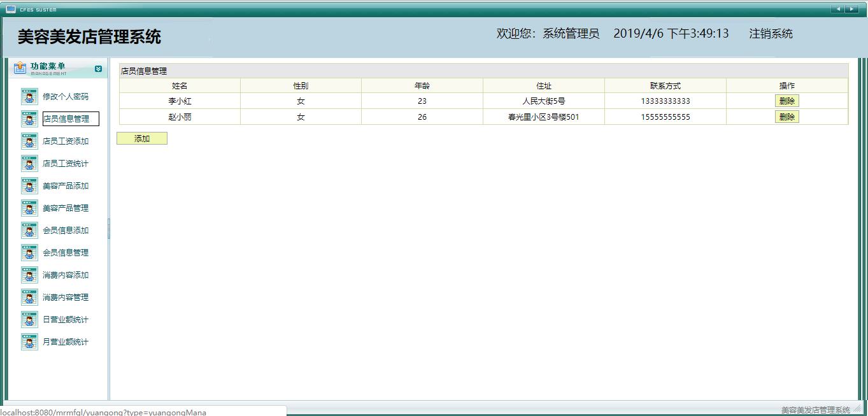The height and width of the screenshot is (416, 868).
Task: Click the age value 23
Action: point(422,101)
